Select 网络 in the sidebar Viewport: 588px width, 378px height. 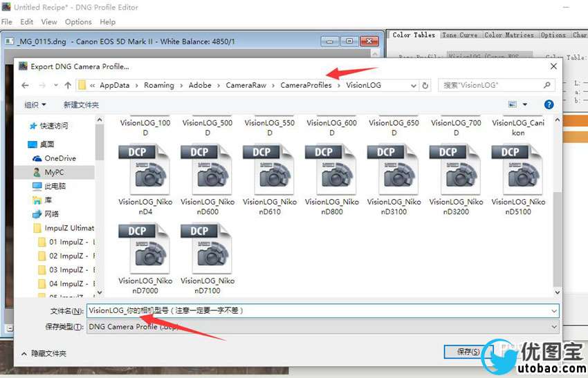46,214
